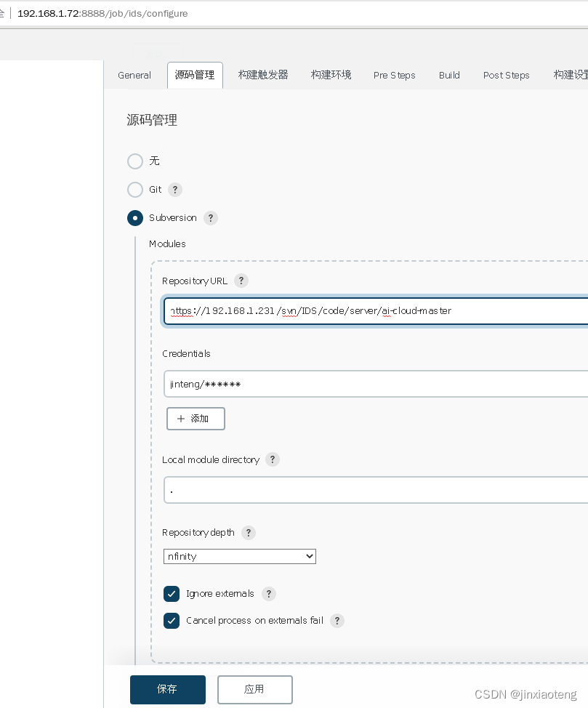Show help for Repository depth
The width and height of the screenshot is (588, 708).
[x=249, y=533]
